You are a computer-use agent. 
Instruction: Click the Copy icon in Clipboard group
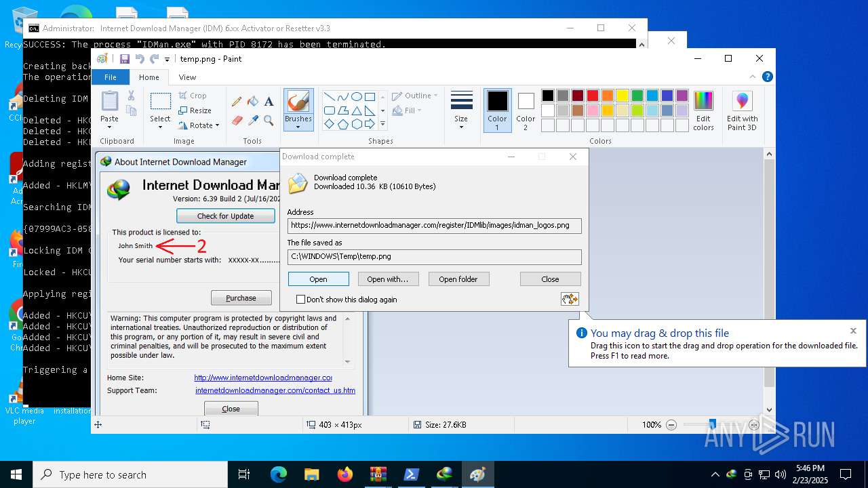131,110
